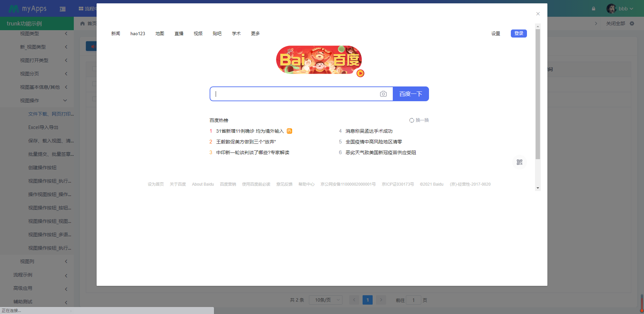644x314 pixels.
Task: Open 视图操作按钮_多语 sidebar item
Action: (x=50, y=235)
